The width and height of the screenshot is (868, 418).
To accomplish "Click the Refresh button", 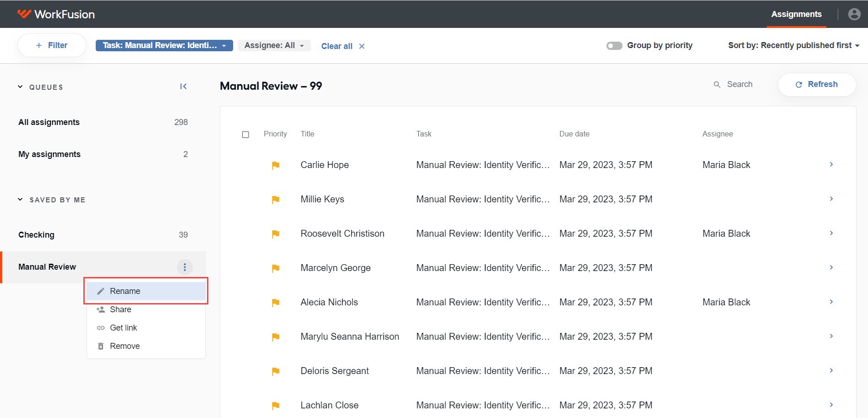I will pos(817,84).
